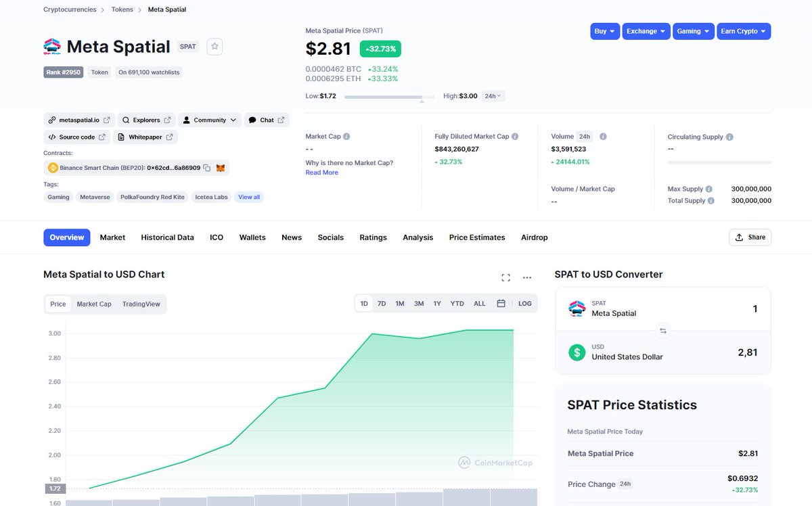Click Read More about Market Cap
This screenshot has width=812, height=506.
(x=322, y=172)
